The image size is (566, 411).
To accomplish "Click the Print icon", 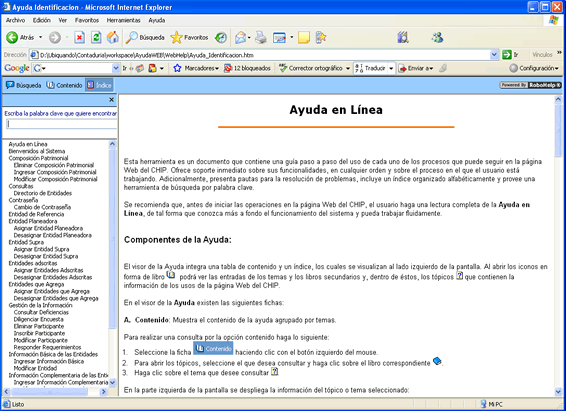I will tap(261, 37).
